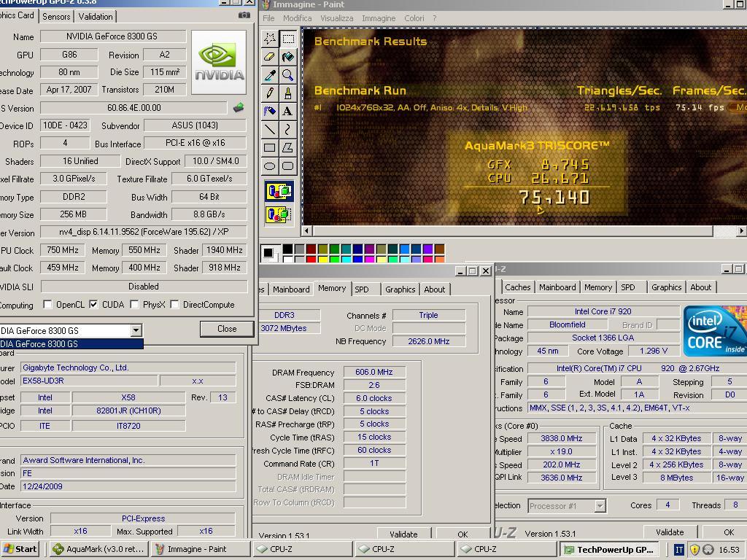This screenshot has width=747, height=560.
Task: Click the system clock showing 16.53
Action: pos(729,550)
